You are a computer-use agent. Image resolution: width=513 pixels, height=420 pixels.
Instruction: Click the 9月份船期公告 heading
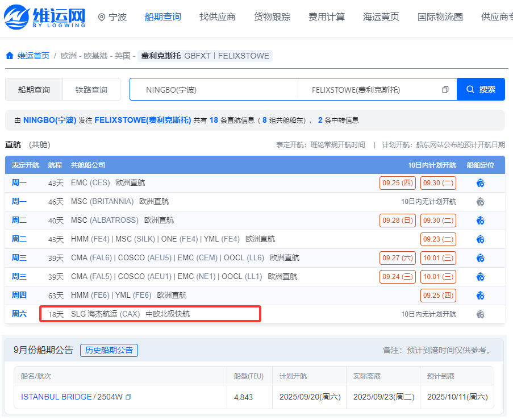[43, 350]
